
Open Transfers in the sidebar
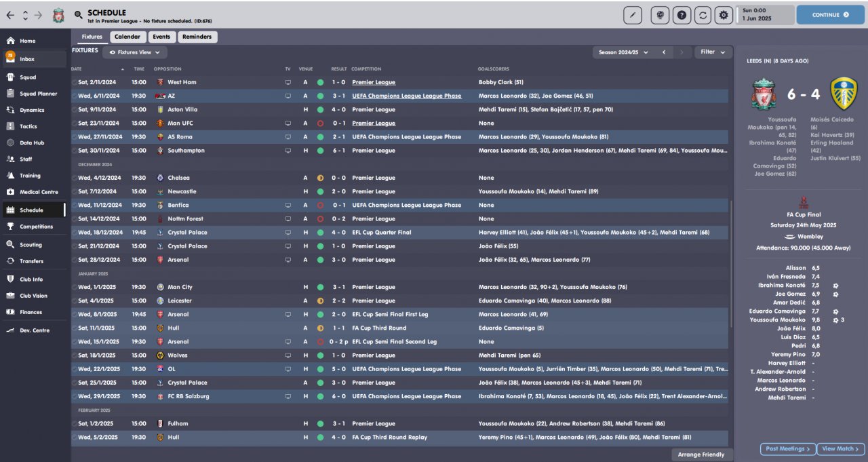tap(34, 261)
